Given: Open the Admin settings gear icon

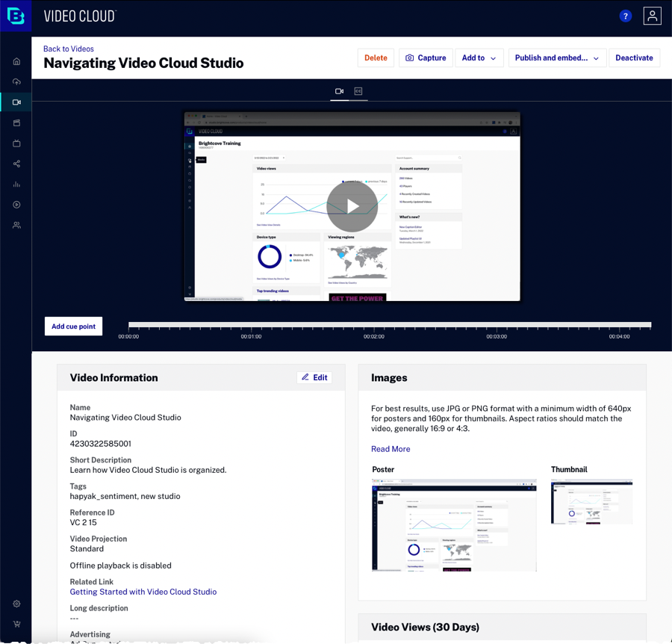Looking at the screenshot, I should (x=16, y=604).
